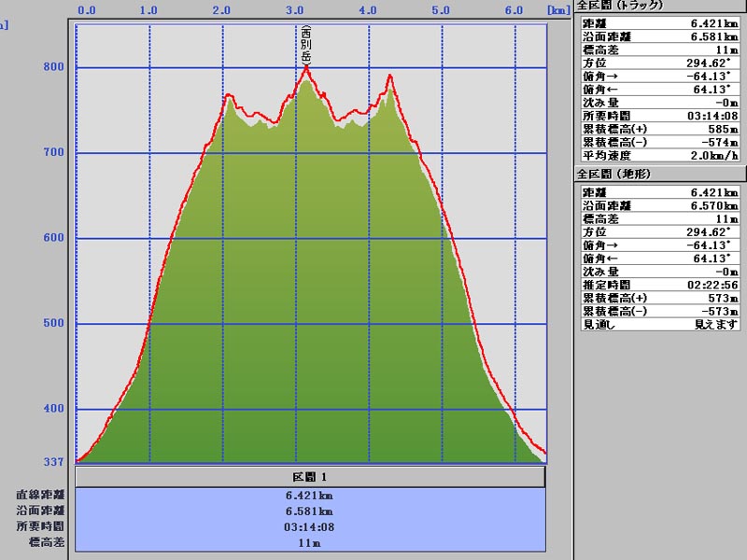This screenshot has width=747, height=560.
Task: Select the 平均速度 2.0km/h row
Action: [658, 155]
